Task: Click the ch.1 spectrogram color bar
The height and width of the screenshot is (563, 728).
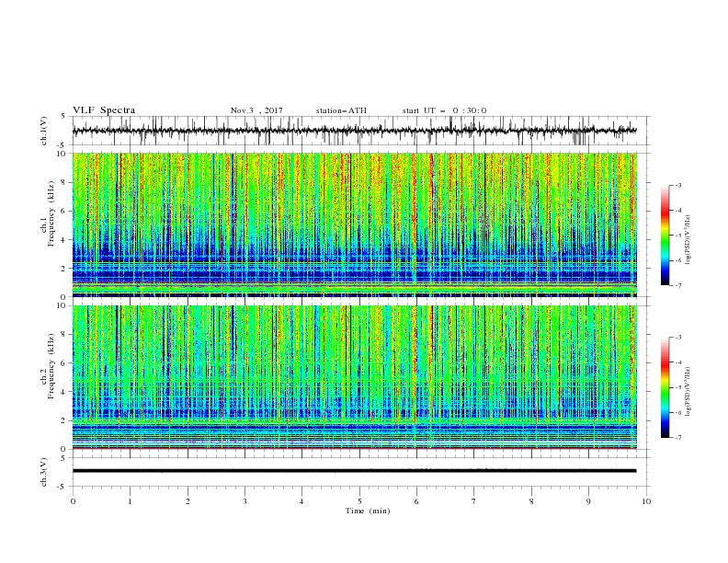Action: click(x=665, y=236)
